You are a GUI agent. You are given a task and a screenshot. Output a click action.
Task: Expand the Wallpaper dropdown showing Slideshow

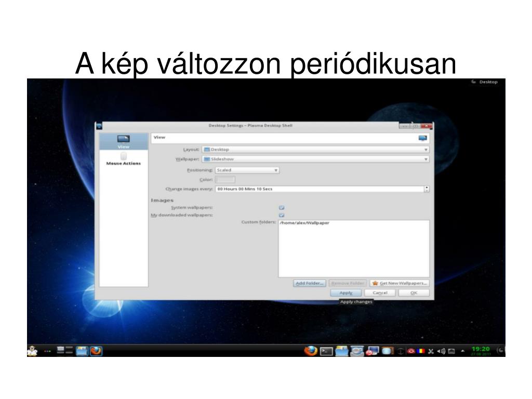click(315, 159)
